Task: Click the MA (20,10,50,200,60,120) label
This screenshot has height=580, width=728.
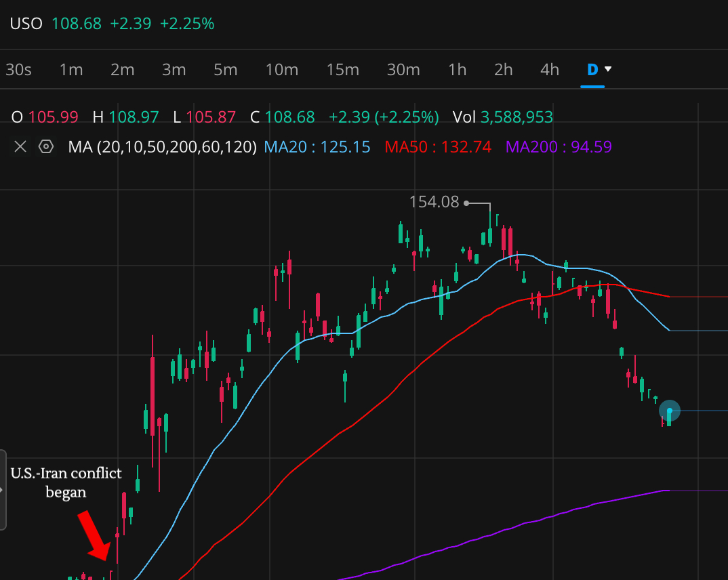Action: (x=163, y=147)
